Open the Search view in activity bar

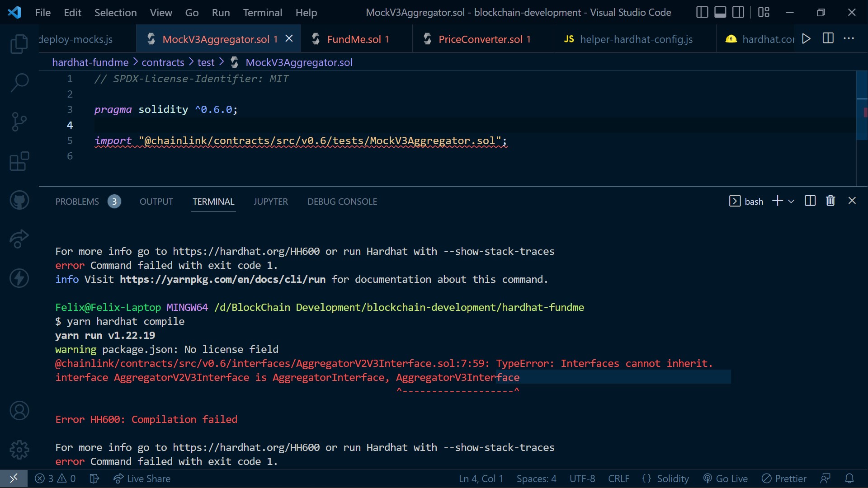[19, 83]
